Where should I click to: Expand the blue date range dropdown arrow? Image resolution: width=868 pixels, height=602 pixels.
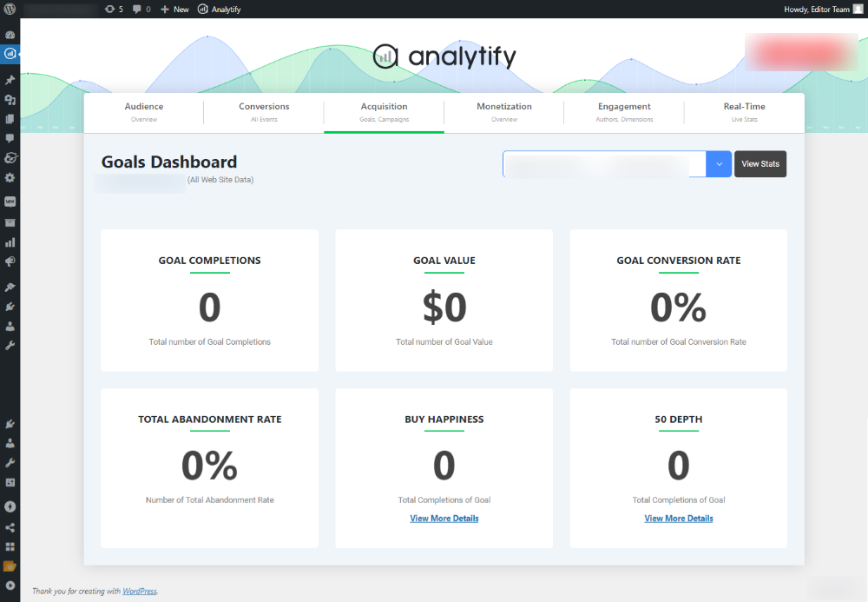(x=719, y=164)
